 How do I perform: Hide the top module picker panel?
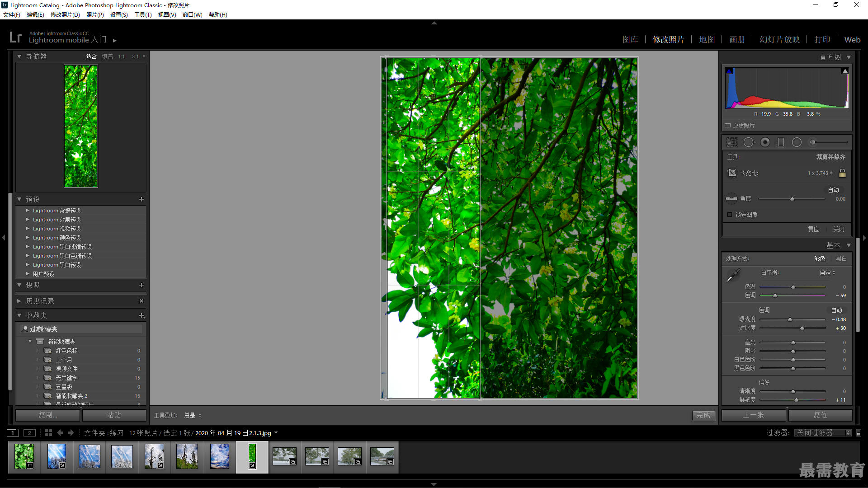[434, 23]
